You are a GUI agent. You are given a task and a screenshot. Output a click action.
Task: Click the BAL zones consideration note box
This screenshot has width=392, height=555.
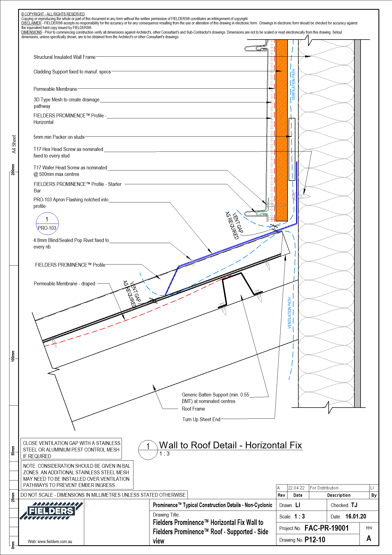(x=77, y=475)
